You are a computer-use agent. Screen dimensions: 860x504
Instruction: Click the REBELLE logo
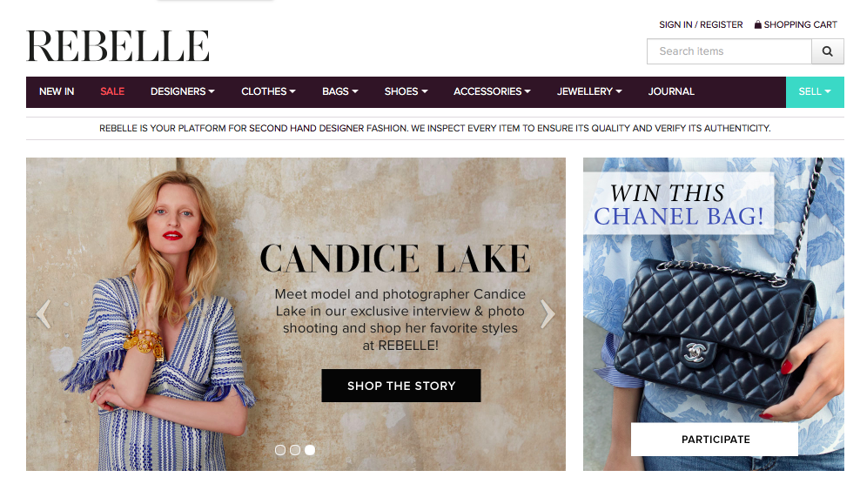118,46
